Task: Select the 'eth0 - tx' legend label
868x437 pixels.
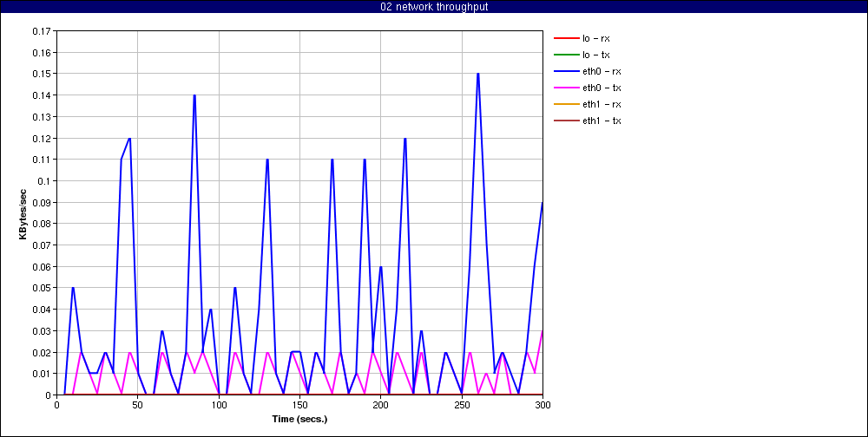Action: tap(602, 88)
